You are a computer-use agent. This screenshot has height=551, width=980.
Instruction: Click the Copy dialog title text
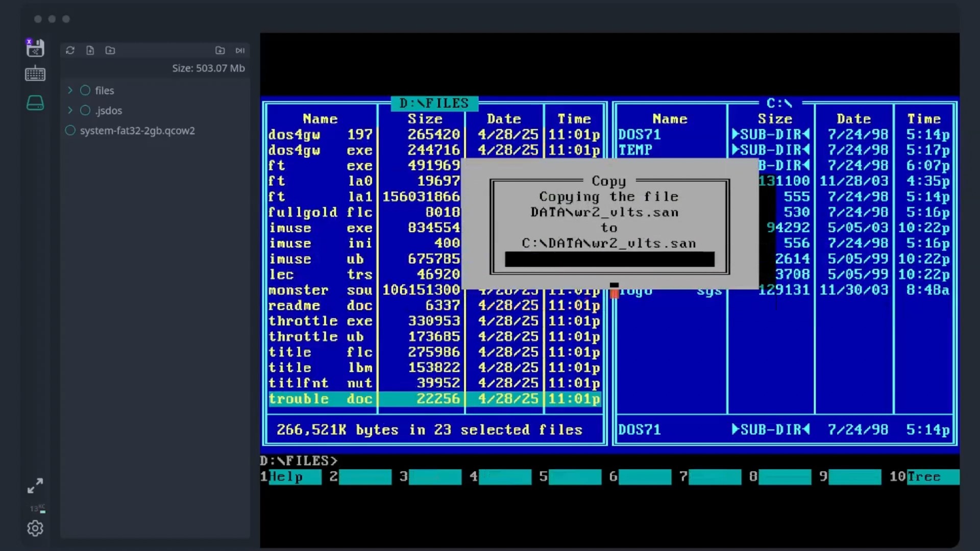point(608,181)
